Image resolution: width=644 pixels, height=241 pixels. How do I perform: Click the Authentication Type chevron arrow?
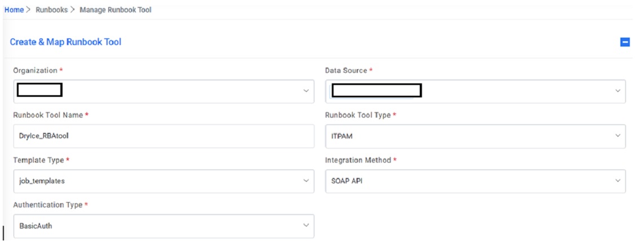[306, 226]
